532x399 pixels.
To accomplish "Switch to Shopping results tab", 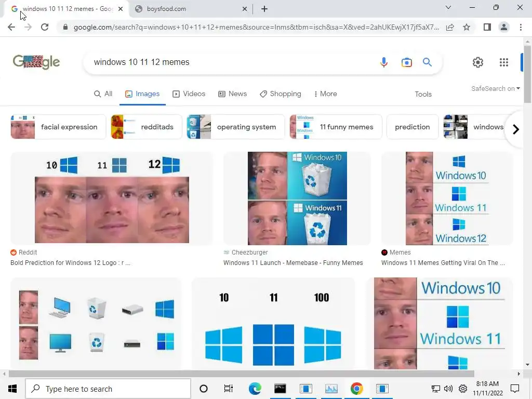I will [x=280, y=94].
